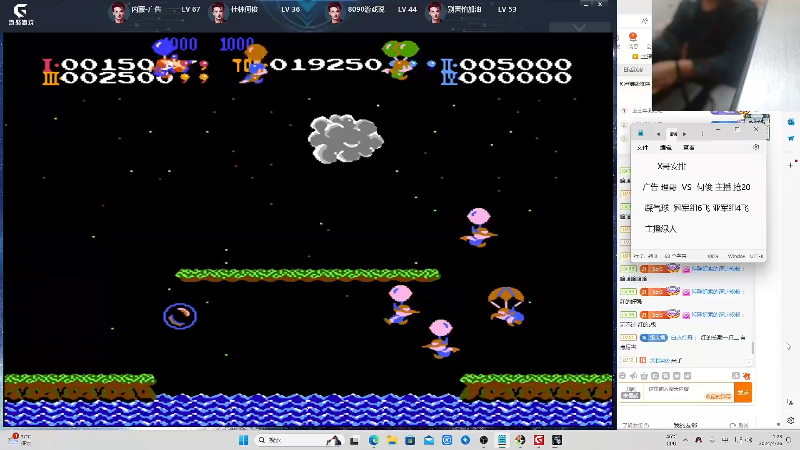Click 100% zoom level in Notepad status bar
This screenshot has height=450, width=800.
pyautogui.click(x=713, y=256)
